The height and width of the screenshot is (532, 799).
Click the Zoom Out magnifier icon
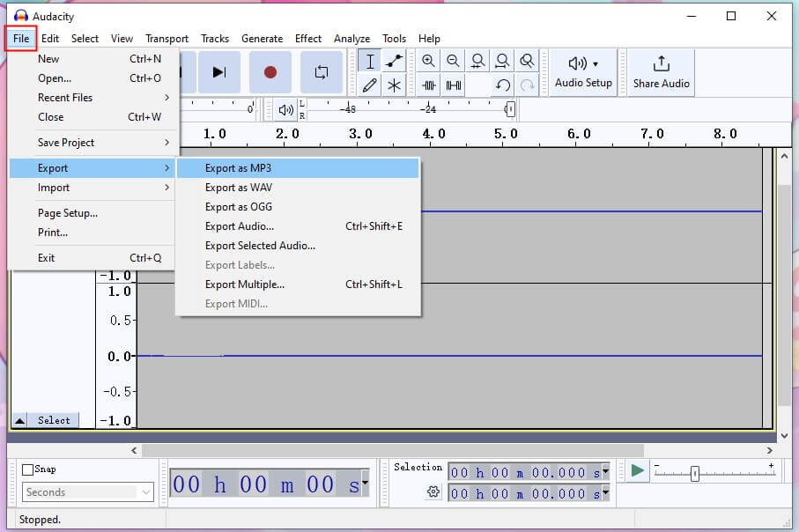(453, 61)
